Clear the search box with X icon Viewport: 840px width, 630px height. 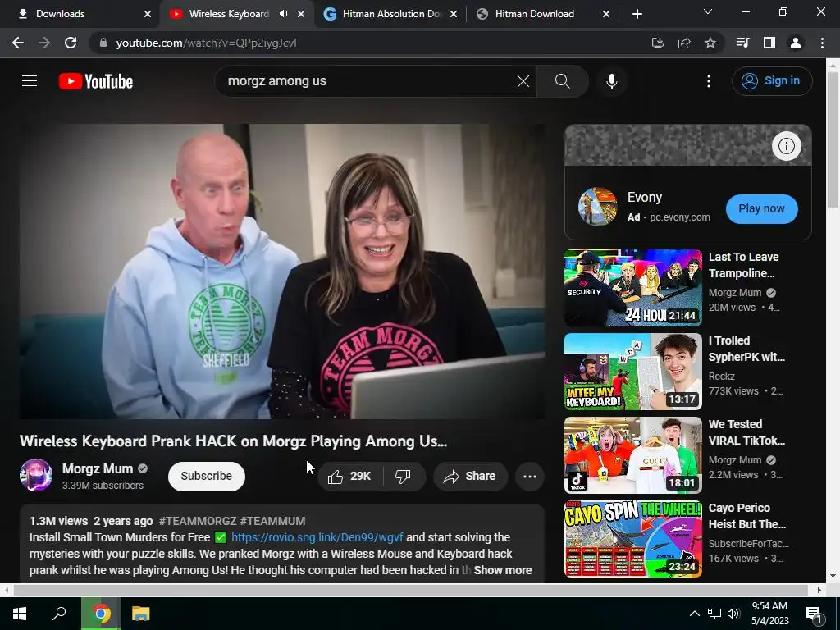pyautogui.click(x=523, y=81)
